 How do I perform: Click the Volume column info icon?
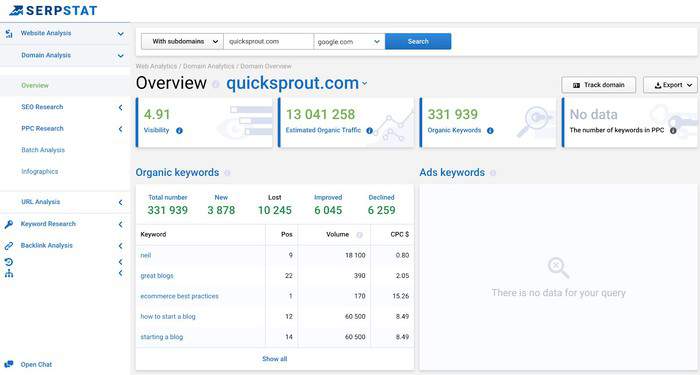[x=359, y=235]
